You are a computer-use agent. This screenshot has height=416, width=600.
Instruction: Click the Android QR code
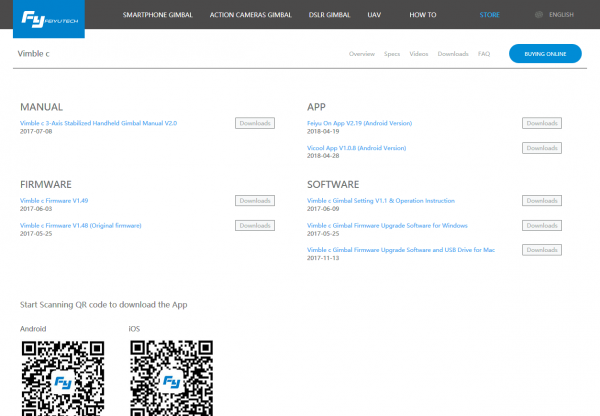[x=63, y=378]
